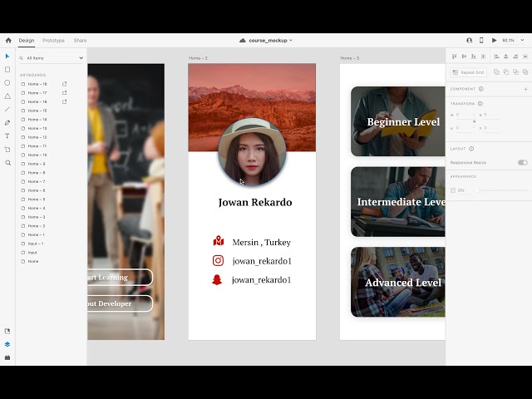
Task: Click the Advanced Level card
Action: coord(398,282)
